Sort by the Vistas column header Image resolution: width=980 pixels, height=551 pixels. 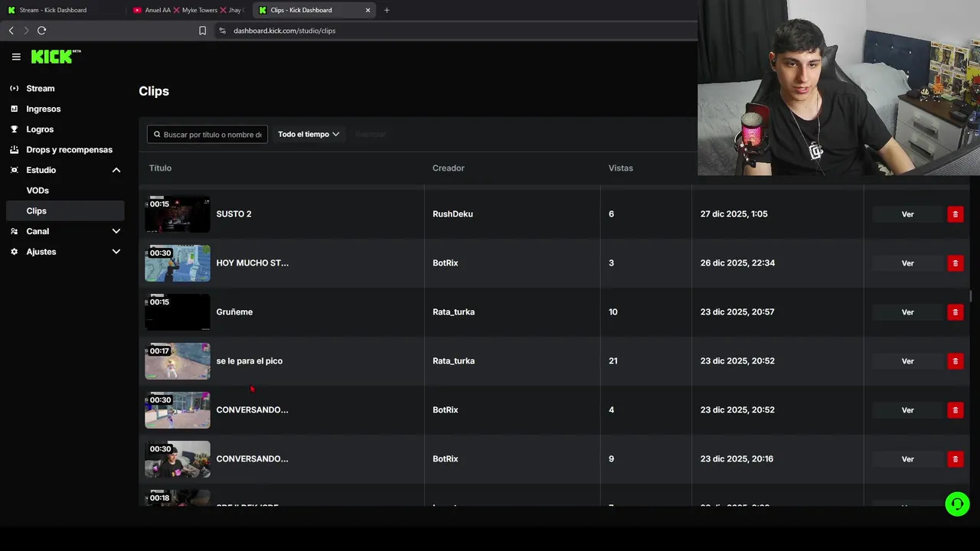coord(620,168)
